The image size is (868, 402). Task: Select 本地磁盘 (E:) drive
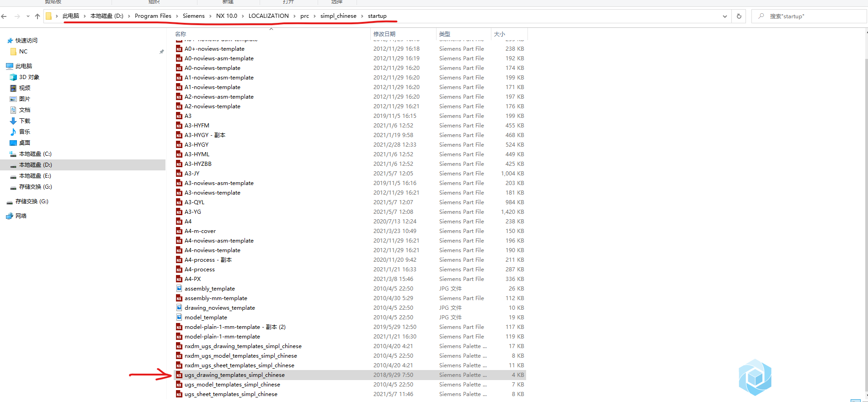click(x=35, y=176)
